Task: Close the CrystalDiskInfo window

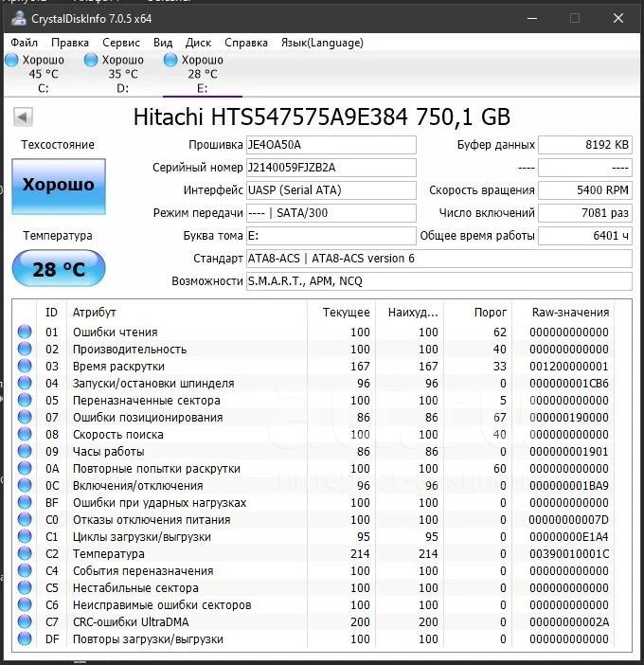Action: 618,18
